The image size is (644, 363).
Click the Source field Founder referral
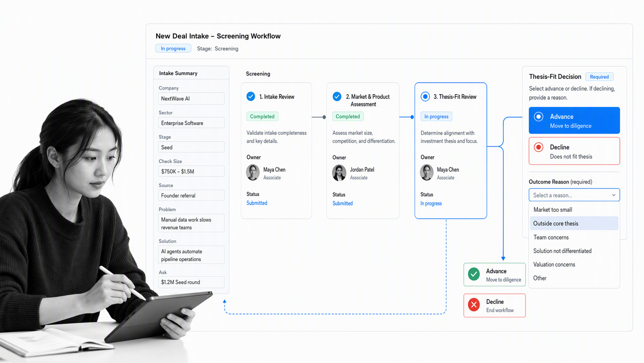pos(191,196)
